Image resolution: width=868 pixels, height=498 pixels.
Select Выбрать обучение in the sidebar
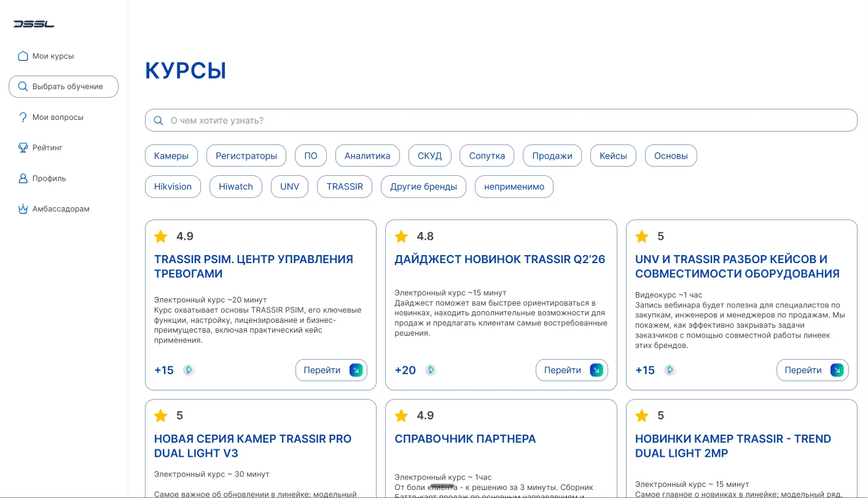click(63, 87)
